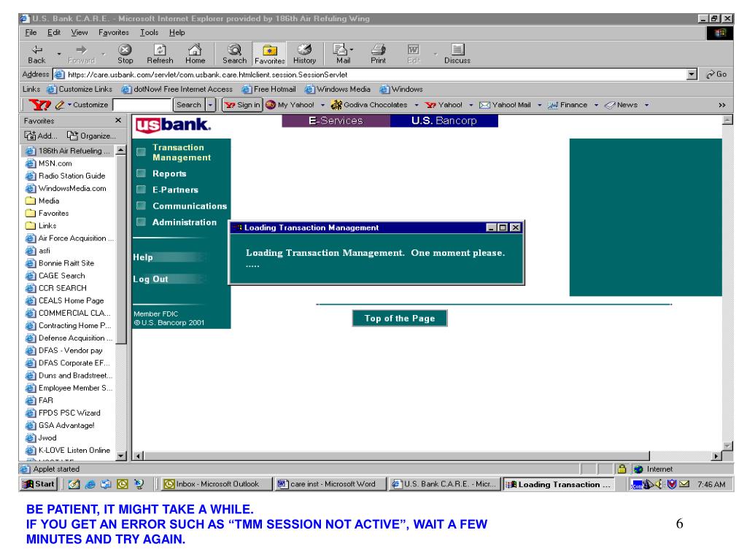The image size is (747, 560).
Task: Click the Print toolbar icon
Action: (x=378, y=54)
